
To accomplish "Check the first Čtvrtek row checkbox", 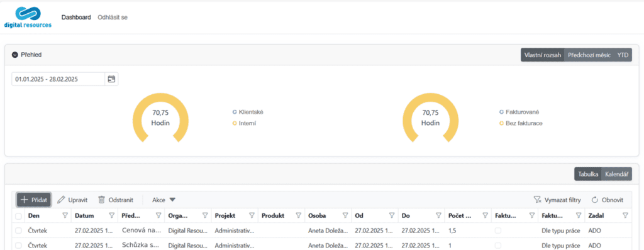I will point(18,231).
